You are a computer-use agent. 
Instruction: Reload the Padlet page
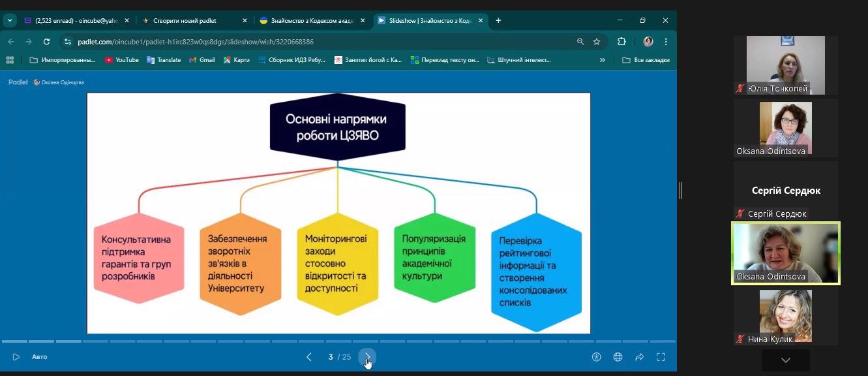point(46,42)
